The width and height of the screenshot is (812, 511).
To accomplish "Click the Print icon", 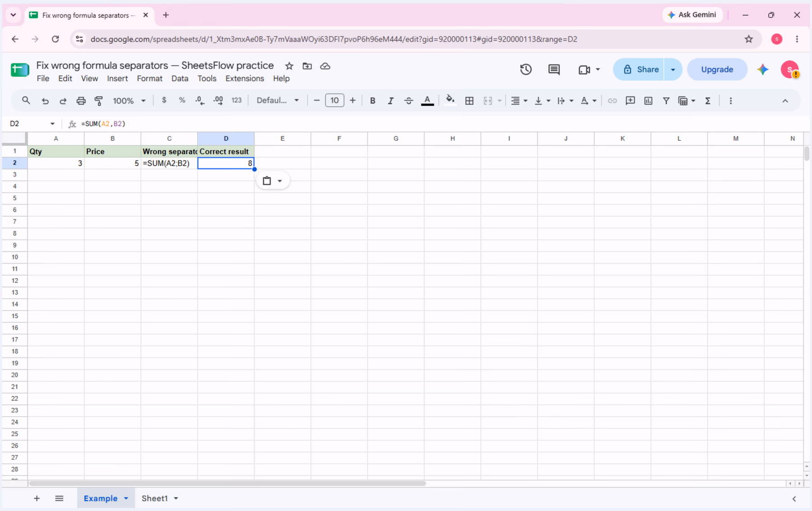I will (81, 101).
